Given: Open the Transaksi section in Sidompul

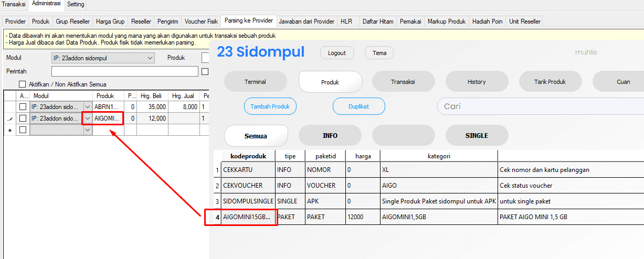Looking at the screenshot, I should [x=403, y=82].
